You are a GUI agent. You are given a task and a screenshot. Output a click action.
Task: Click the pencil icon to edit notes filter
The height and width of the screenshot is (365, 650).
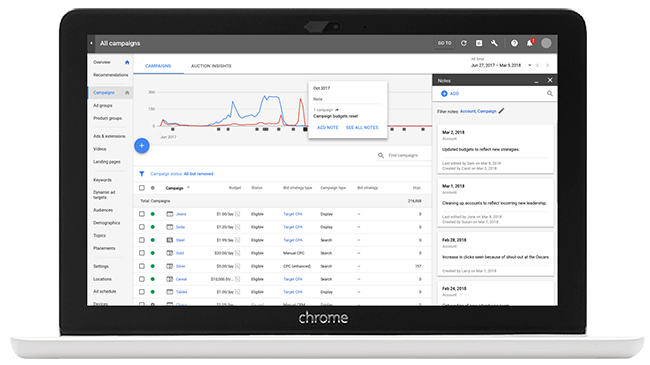pyautogui.click(x=502, y=111)
